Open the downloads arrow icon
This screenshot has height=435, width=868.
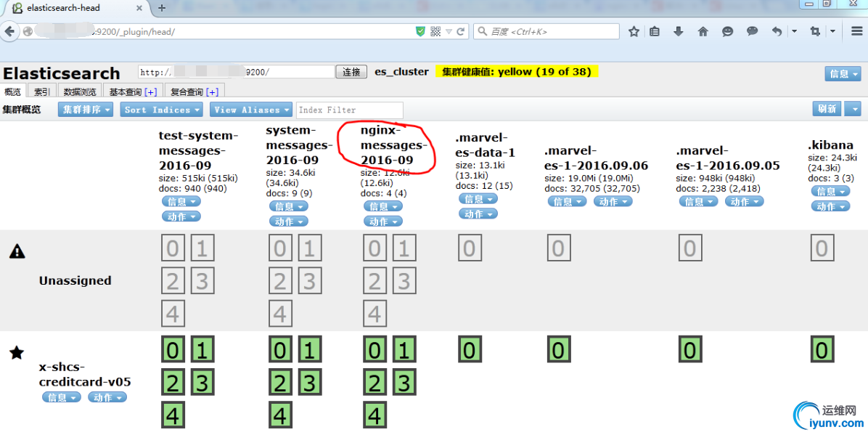coord(678,31)
